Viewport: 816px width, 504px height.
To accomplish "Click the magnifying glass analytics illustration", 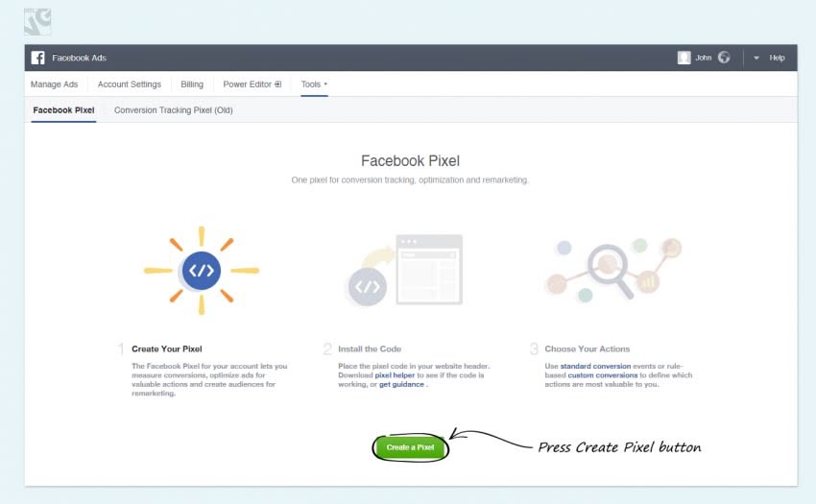I will [613, 270].
